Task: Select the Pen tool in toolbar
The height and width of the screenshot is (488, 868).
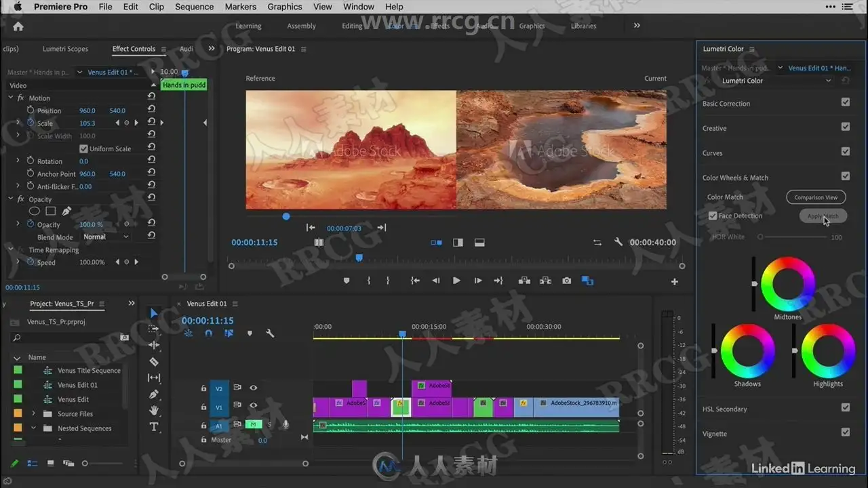Action: (x=154, y=394)
